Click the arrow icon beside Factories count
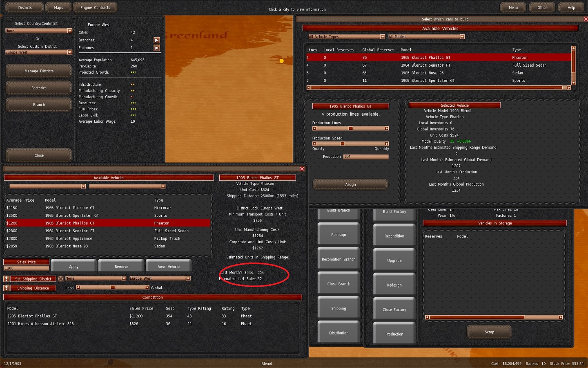 [156, 48]
